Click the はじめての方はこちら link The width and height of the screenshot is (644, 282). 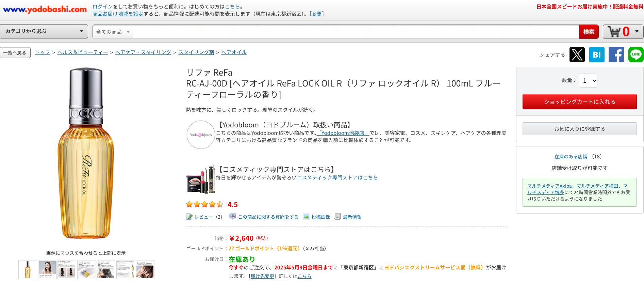pos(232,6)
